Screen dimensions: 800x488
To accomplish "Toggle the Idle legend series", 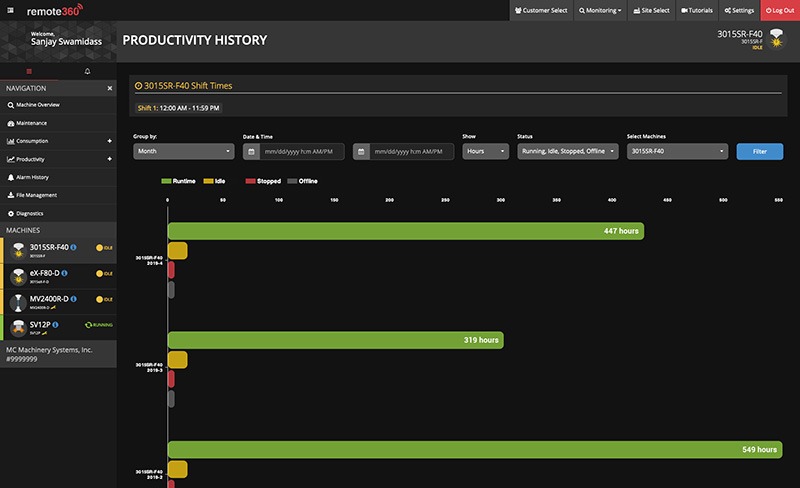I will pos(215,181).
